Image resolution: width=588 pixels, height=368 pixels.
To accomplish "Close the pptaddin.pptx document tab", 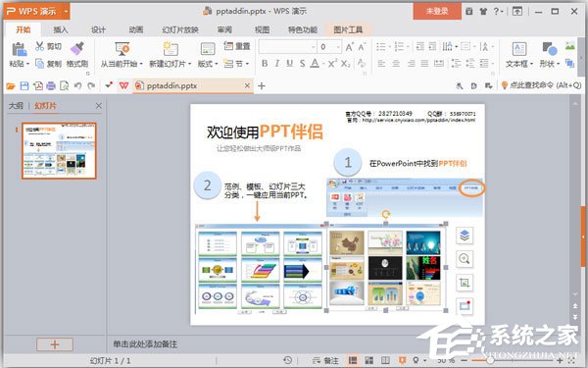I will point(247,85).
